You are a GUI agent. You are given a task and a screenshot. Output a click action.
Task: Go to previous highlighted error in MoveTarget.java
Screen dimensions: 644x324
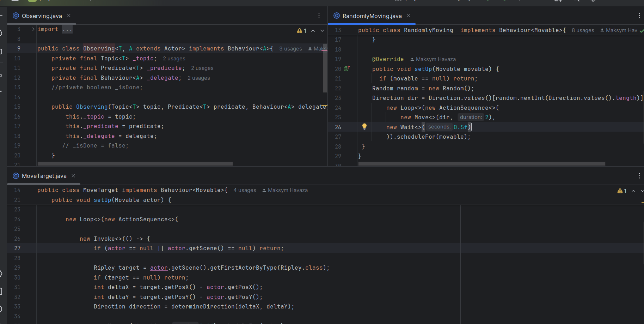coord(633,191)
